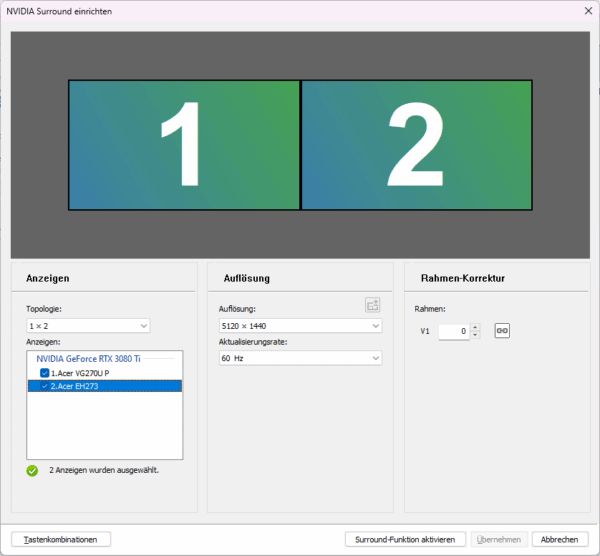Select display 1 in the preview layout
The image size is (600, 556).
(184, 145)
